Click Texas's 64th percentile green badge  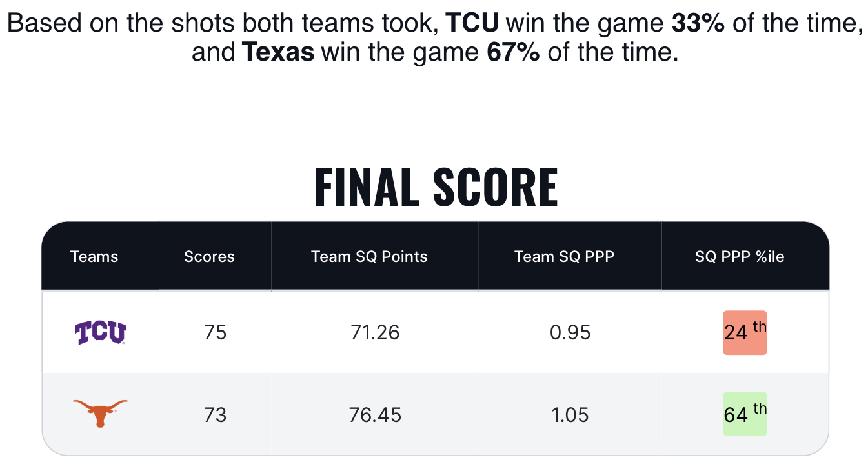pos(745,414)
